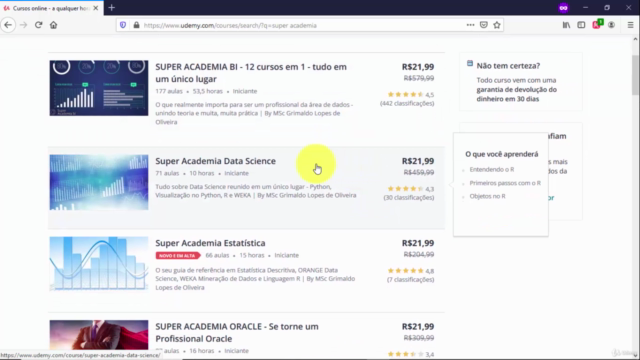Screen dimensions: 640x360
Task: Open SUPER ACADEMIA BI course title
Action: coord(251,73)
